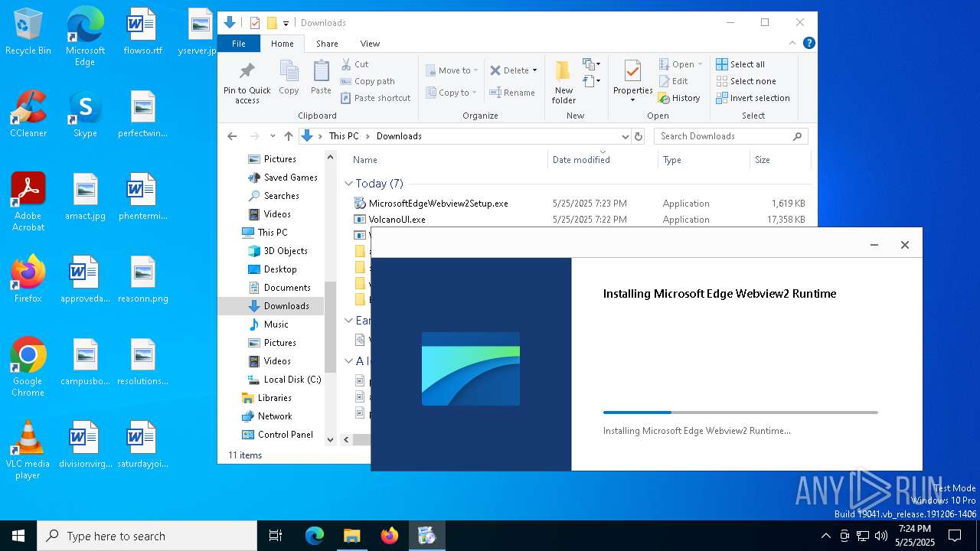
Task: Click the Search Downloads field
Action: point(731,136)
